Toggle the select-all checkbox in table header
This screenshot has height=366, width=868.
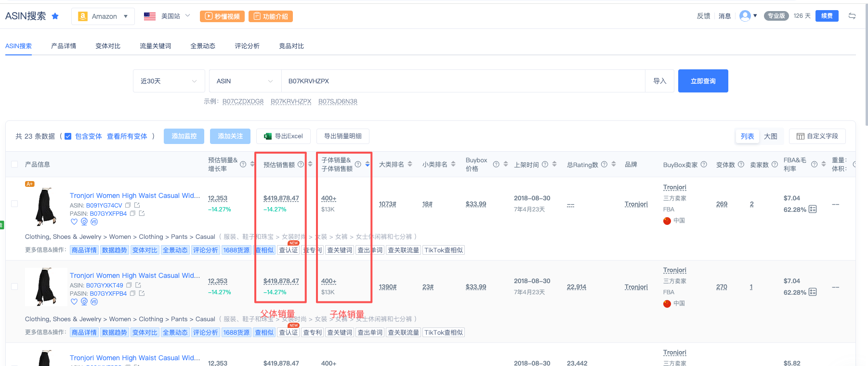[x=14, y=164]
